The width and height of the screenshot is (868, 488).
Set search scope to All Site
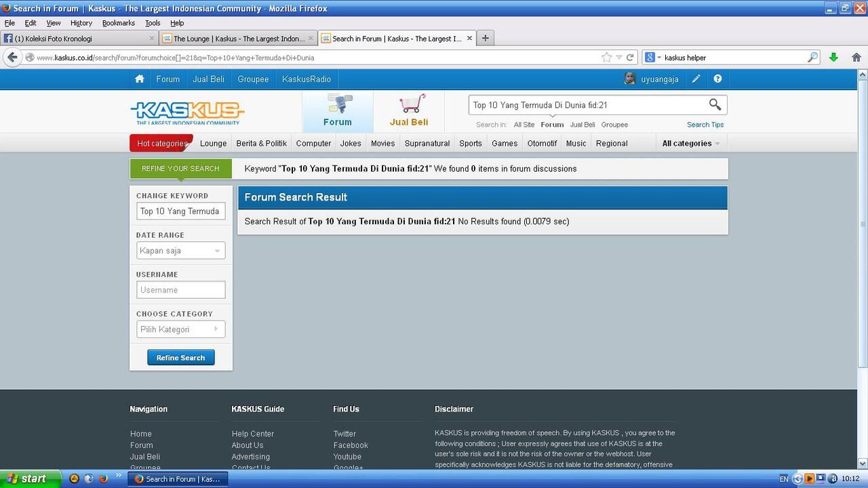(x=524, y=125)
